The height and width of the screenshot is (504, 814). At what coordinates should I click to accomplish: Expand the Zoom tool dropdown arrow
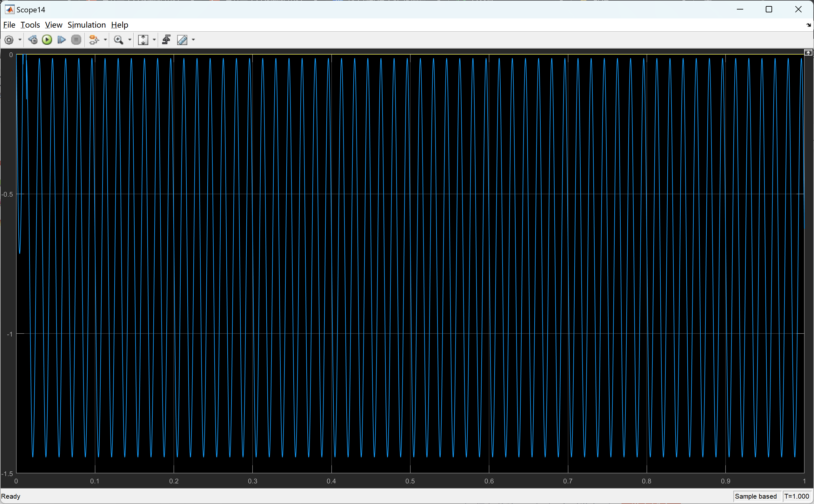(130, 40)
